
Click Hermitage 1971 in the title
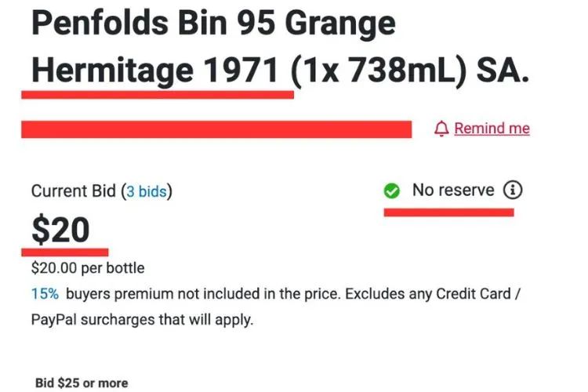click(155, 71)
